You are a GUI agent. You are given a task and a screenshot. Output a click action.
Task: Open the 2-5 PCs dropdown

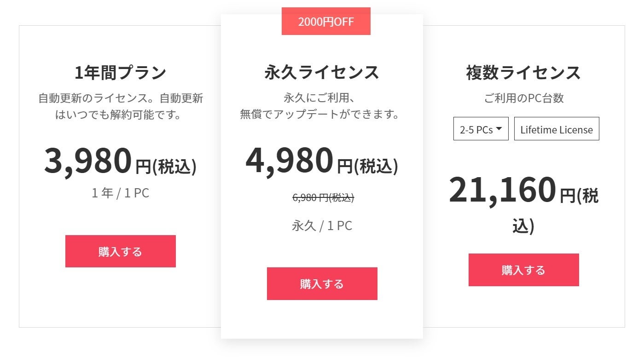click(481, 129)
